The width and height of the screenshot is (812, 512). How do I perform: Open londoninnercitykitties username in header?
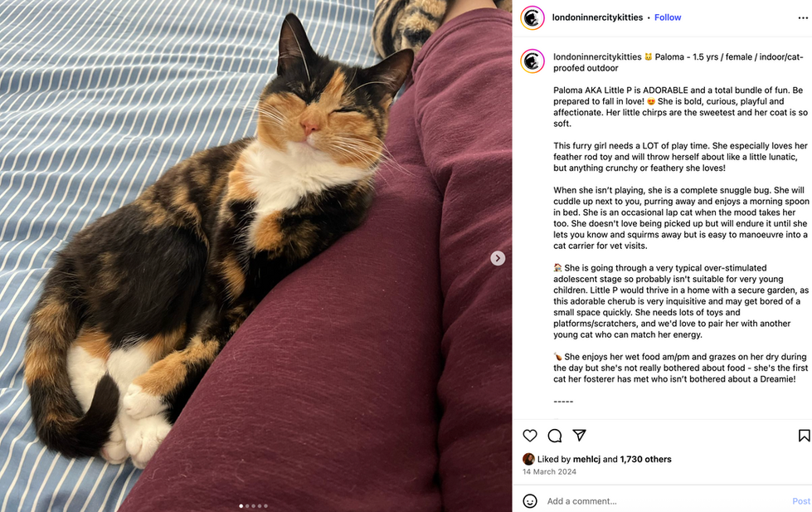click(x=597, y=17)
